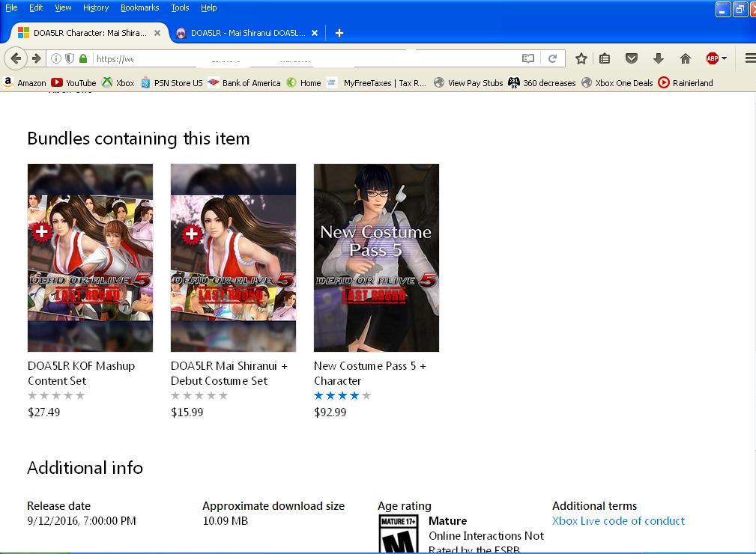Open the Tools menu
Image resolution: width=756 pixels, height=554 pixels.
click(x=180, y=7)
